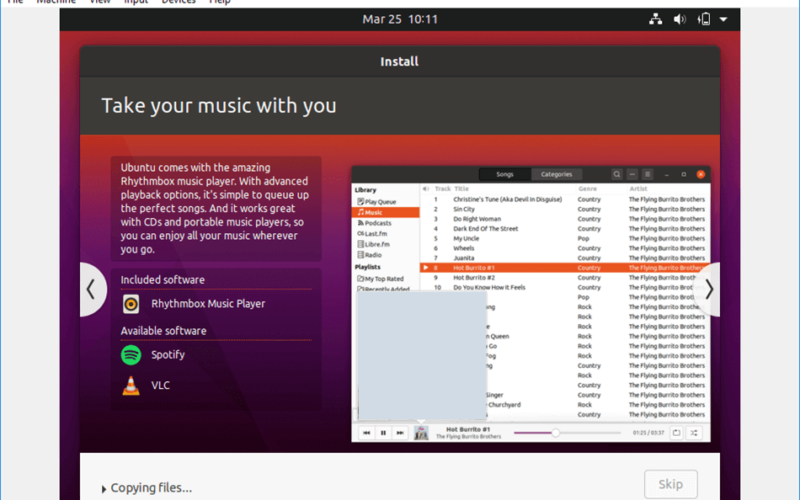Viewport: 800px width, 500px height.
Task: Open the network status icon in top bar
Action: coord(656,19)
